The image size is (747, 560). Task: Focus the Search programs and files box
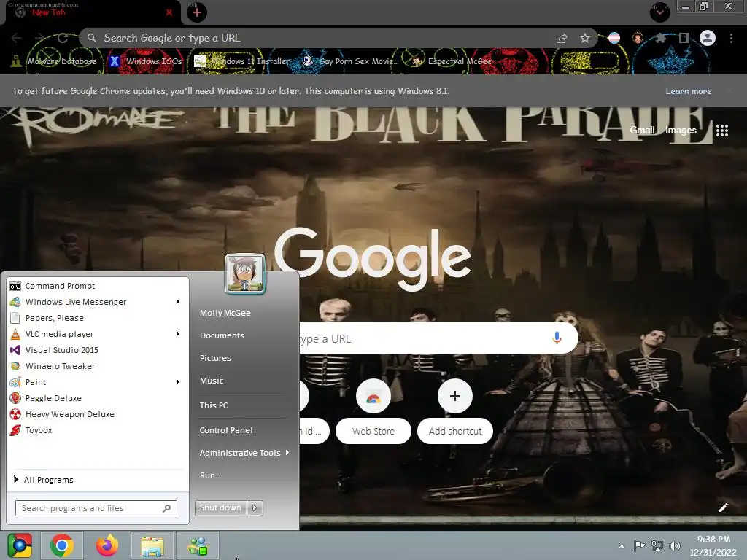point(96,508)
